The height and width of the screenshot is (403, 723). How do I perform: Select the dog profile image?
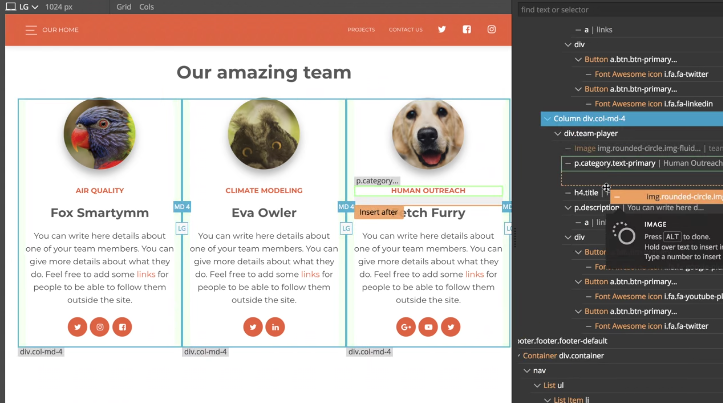[x=428, y=134]
